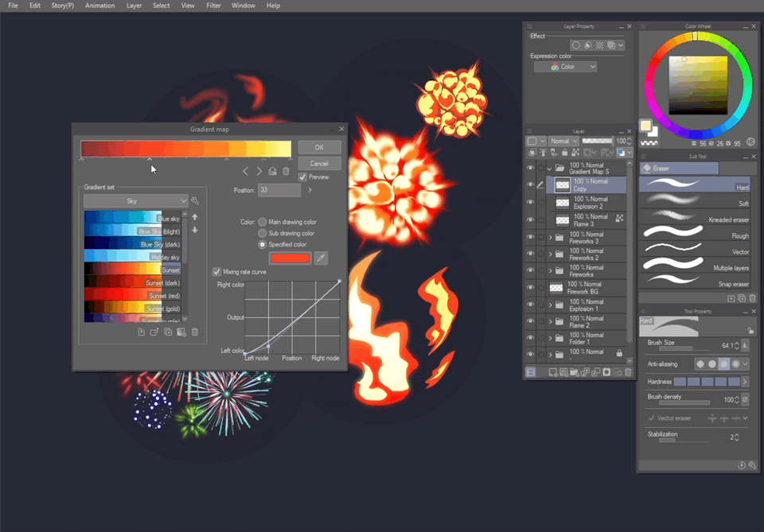The image size is (764, 532).
Task: Select the Sunset (red) gradient preset
Action: [133, 296]
